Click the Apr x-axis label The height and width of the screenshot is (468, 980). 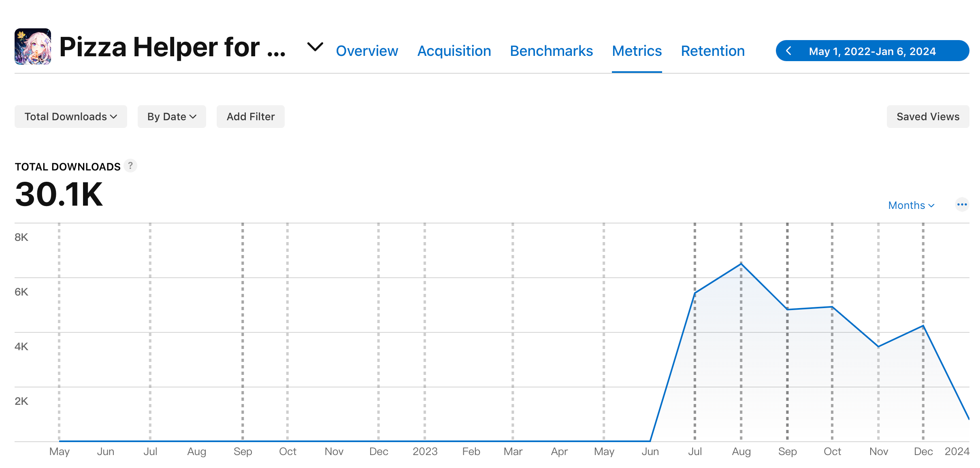pos(559,452)
